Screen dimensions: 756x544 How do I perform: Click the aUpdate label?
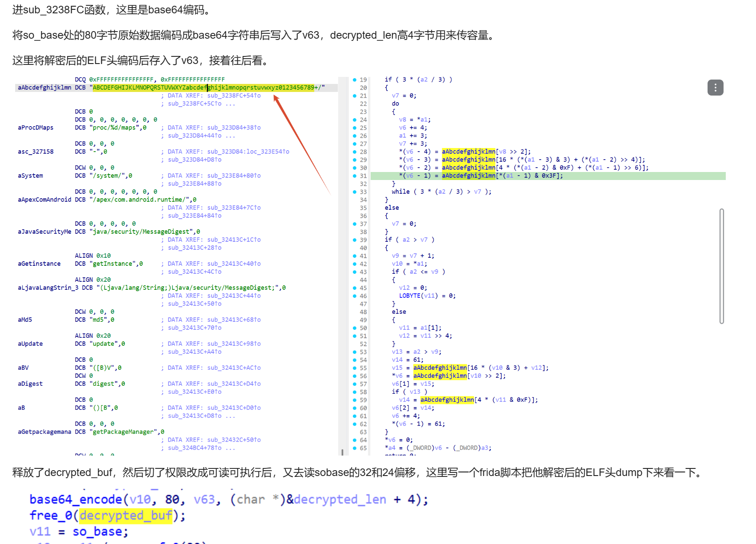coord(30,344)
